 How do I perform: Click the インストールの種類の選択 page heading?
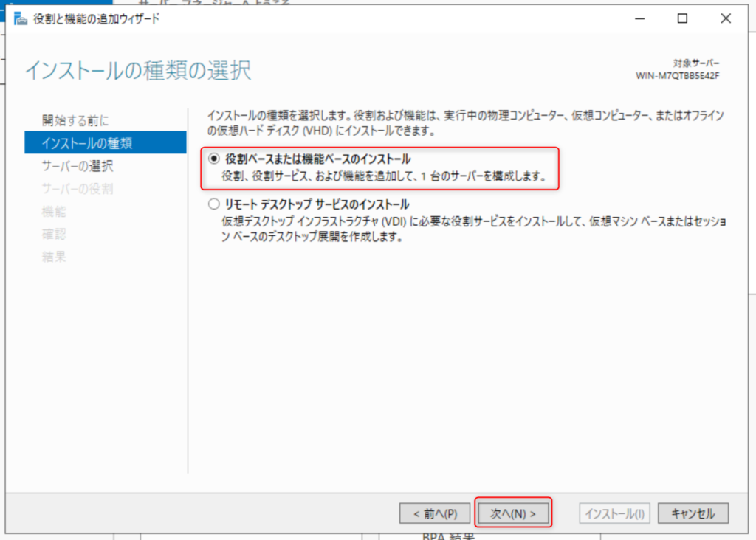(x=138, y=71)
